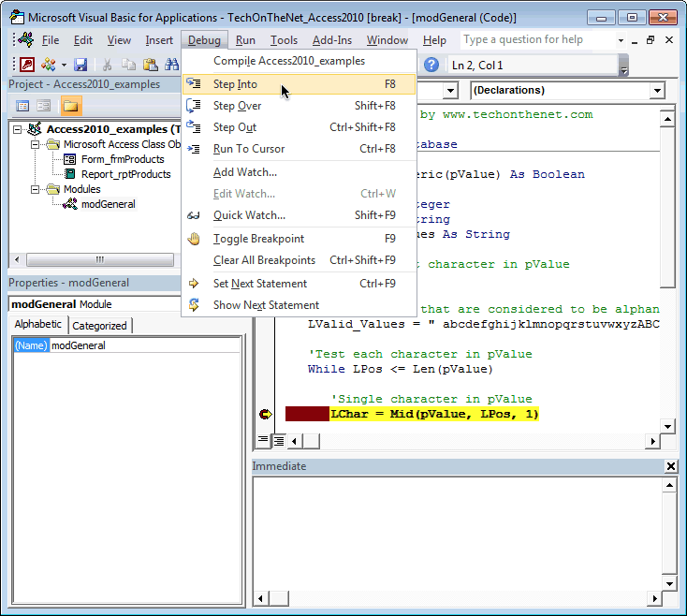Viewport: 687px width, 616px height.
Task: Open the Tools menu
Action: pyautogui.click(x=284, y=40)
